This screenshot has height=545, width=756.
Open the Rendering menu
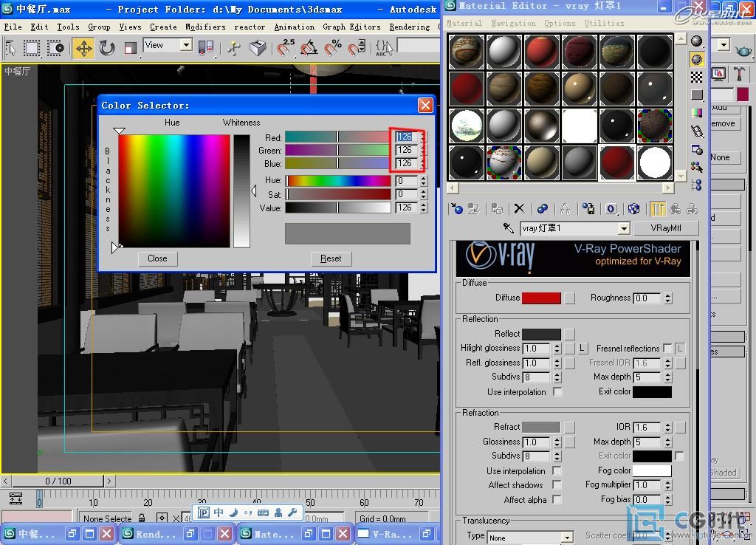coord(409,27)
